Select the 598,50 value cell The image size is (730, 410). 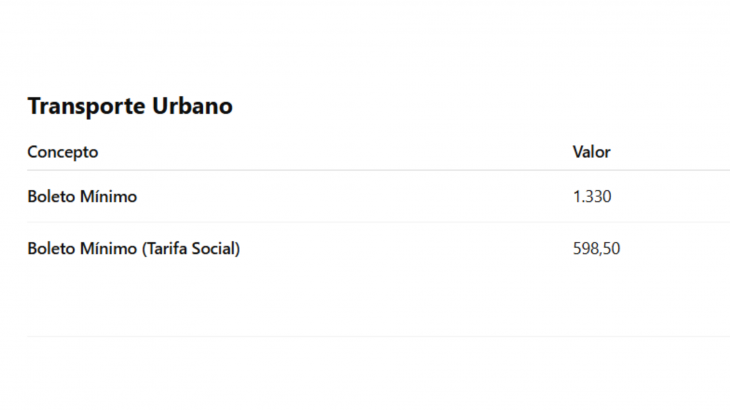596,249
